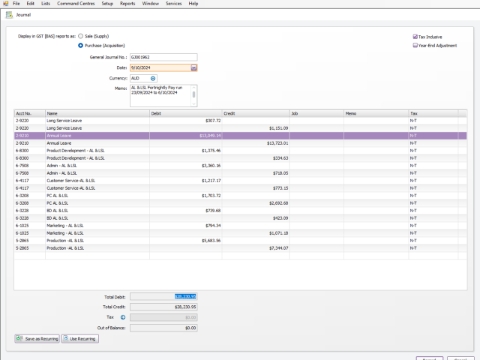The image size is (480, 360).
Task: Click the Memo box vertical scrollbar
Action: 194,96
